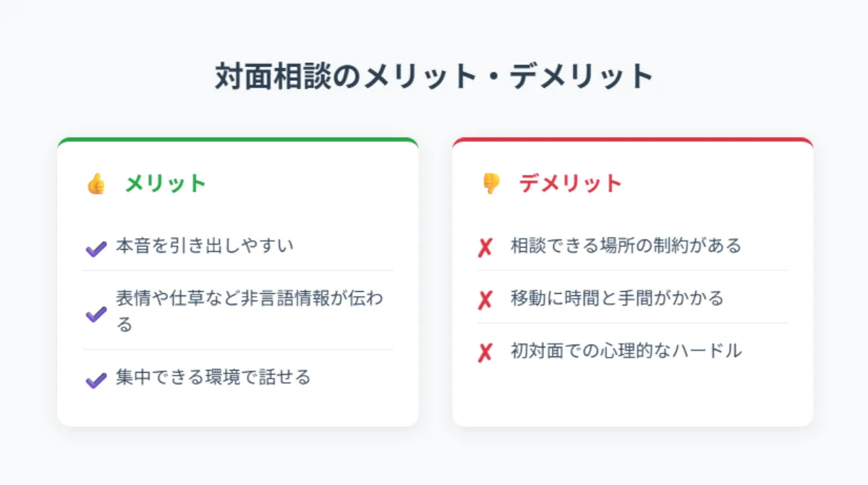The width and height of the screenshot is (868, 485).
Task: Click the red X next to 移動に時間と手間がかかる
Action: 485,300
